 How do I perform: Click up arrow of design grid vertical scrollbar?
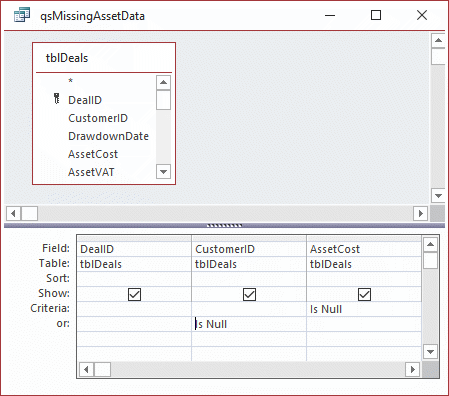pyautogui.click(x=430, y=245)
